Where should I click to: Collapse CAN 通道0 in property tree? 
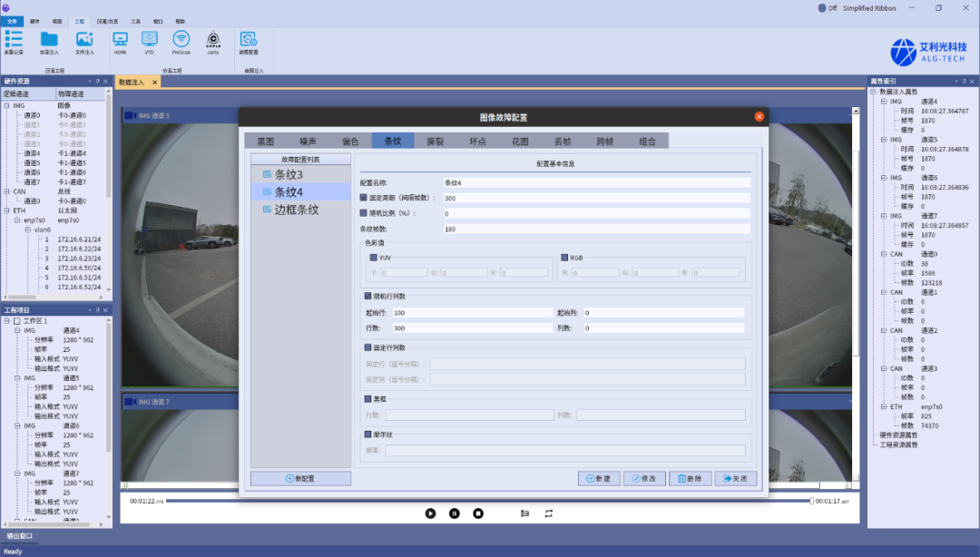884,254
